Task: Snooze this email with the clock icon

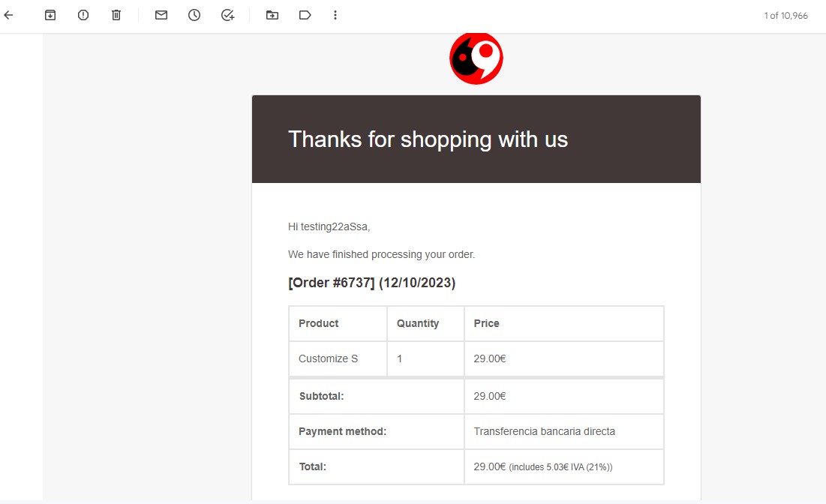Action: click(194, 15)
